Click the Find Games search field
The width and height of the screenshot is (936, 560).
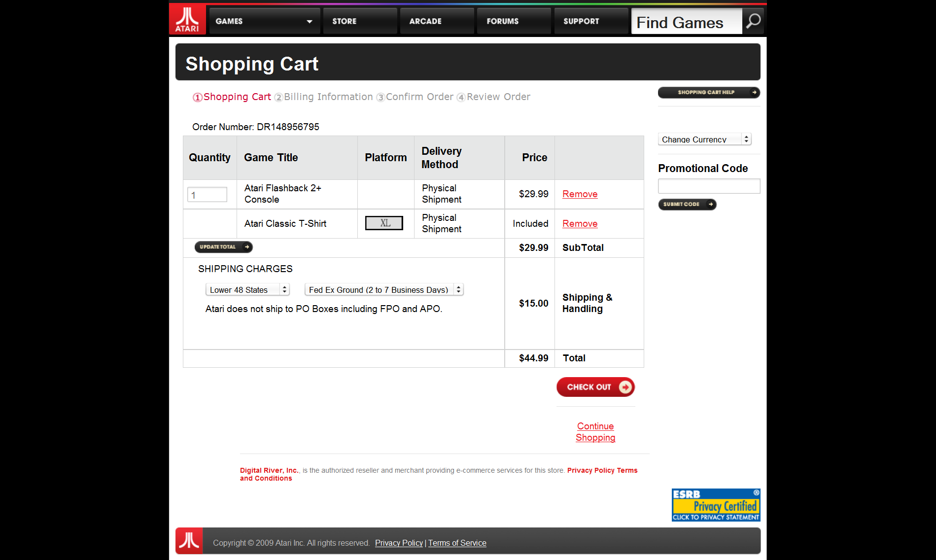click(x=687, y=21)
